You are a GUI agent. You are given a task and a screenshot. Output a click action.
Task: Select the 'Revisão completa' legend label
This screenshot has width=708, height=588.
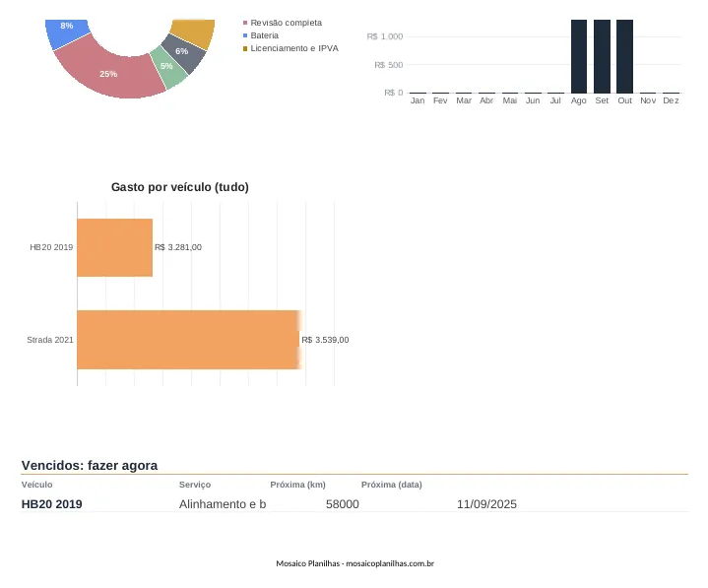click(x=286, y=23)
